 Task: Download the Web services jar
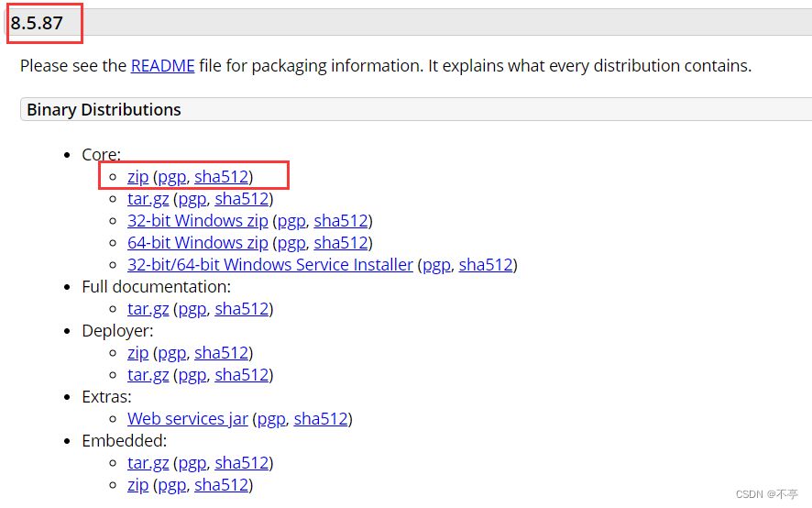(x=188, y=419)
